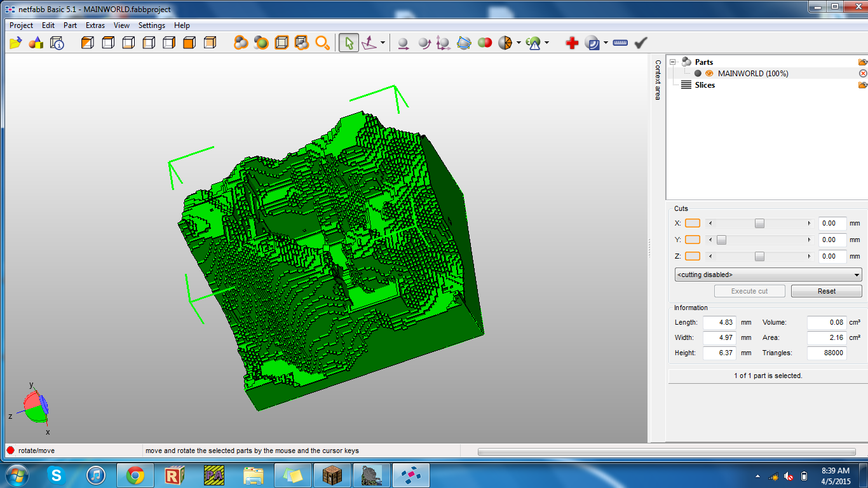
Task: Click the scale part axes icon
Action: point(444,43)
